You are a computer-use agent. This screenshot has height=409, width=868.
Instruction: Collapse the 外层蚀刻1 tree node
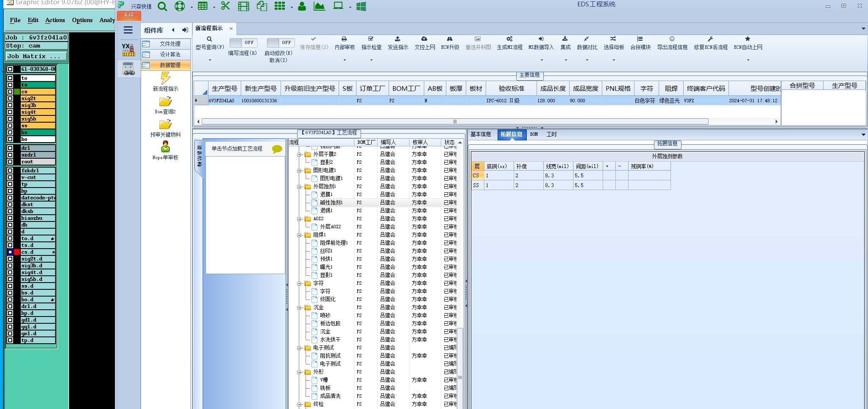click(299, 187)
